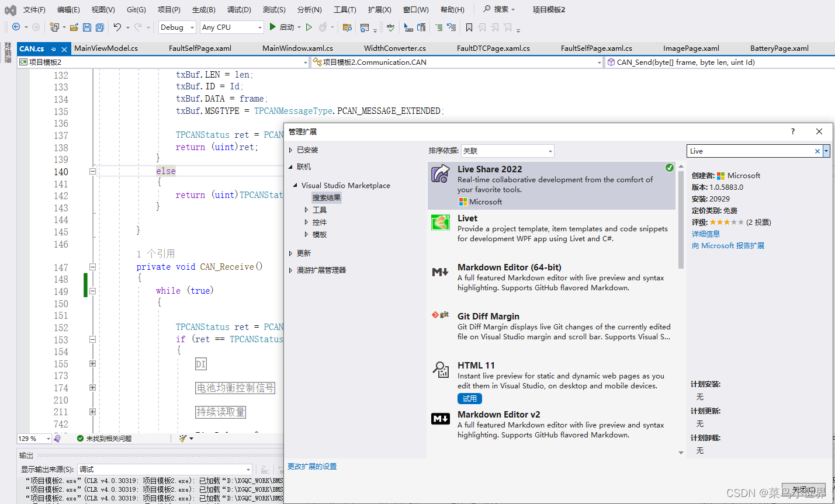Click the 更改扩展的设置 link
This screenshot has width=835, height=504.
coord(312,467)
